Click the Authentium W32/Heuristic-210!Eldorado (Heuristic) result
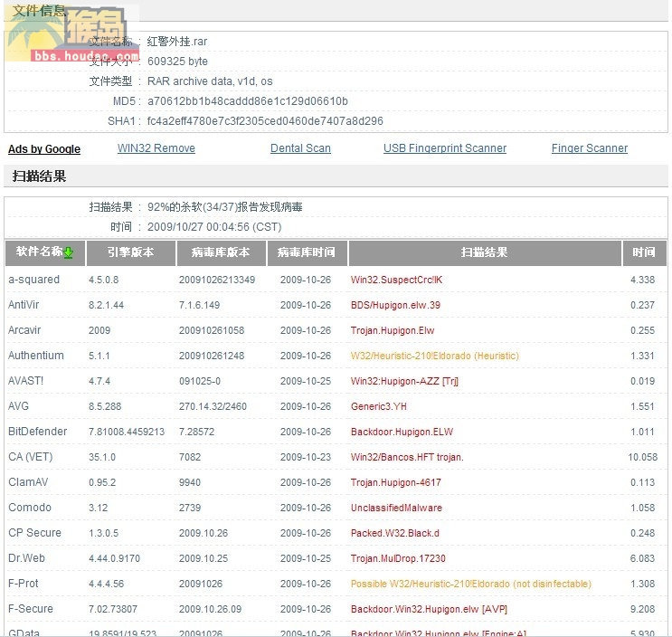This screenshot has height=637, width=672. (x=434, y=356)
